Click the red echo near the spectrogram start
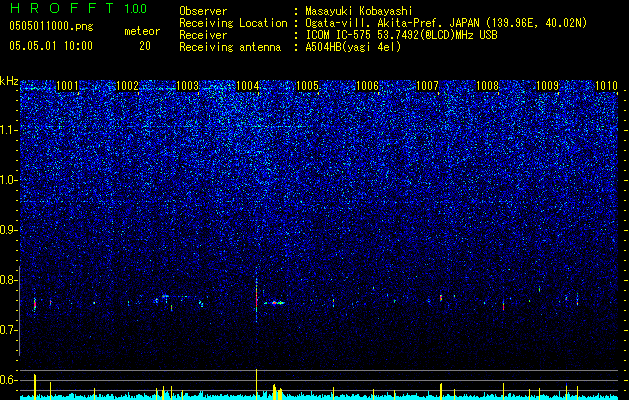The image size is (629, 400). coord(35,304)
